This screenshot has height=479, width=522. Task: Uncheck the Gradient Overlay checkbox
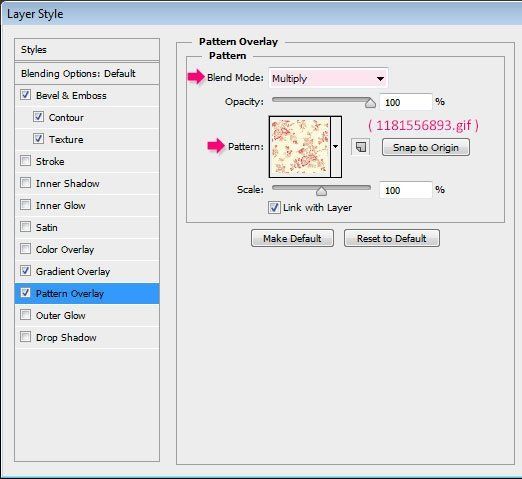coord(25,271)
